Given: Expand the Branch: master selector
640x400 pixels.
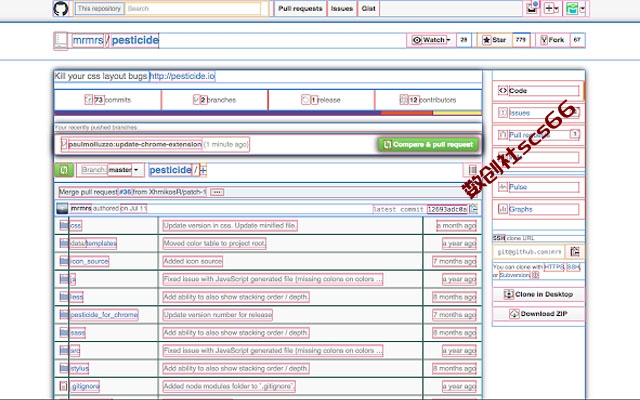Looking at the screenshot, I should point(110,170).
